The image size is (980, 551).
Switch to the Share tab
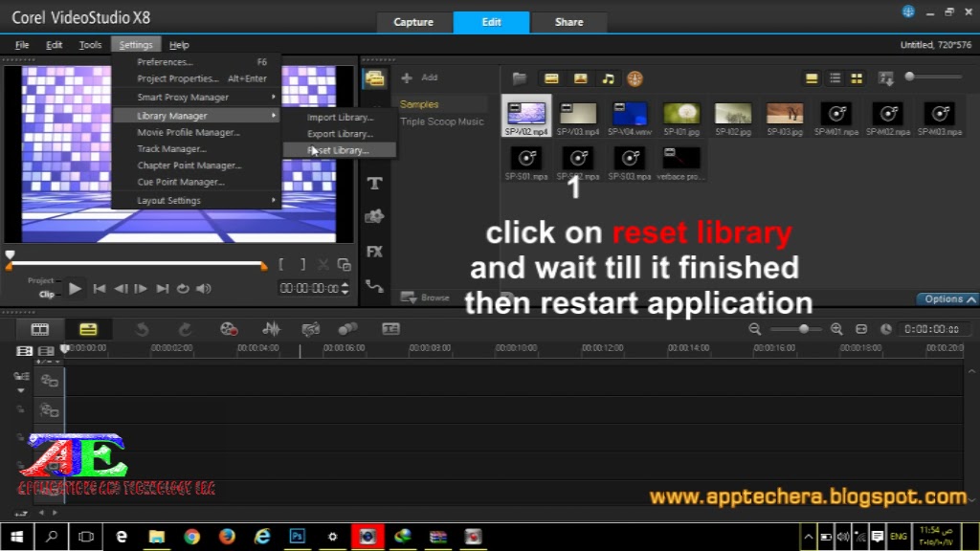568,22
